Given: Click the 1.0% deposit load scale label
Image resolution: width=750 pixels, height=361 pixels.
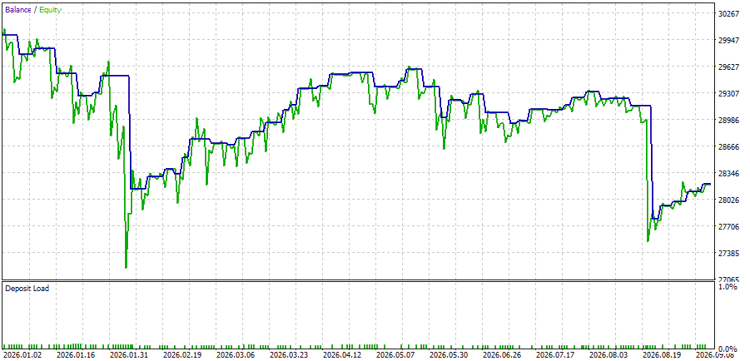Looking at the screenshot, I should (x=728, y=287).
